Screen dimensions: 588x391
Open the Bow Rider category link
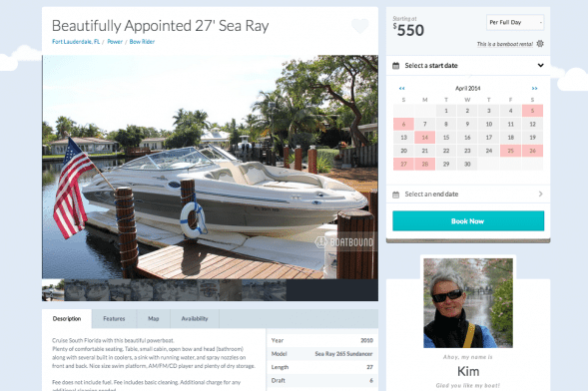(142, 42)
